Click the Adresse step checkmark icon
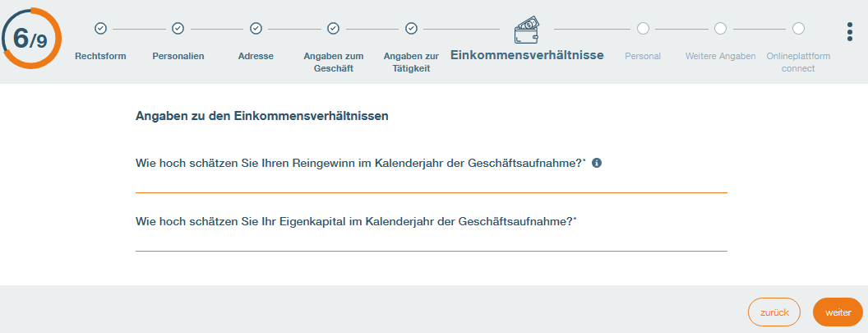The height and width of the screenshot is (333, 868). pos(256,29)
